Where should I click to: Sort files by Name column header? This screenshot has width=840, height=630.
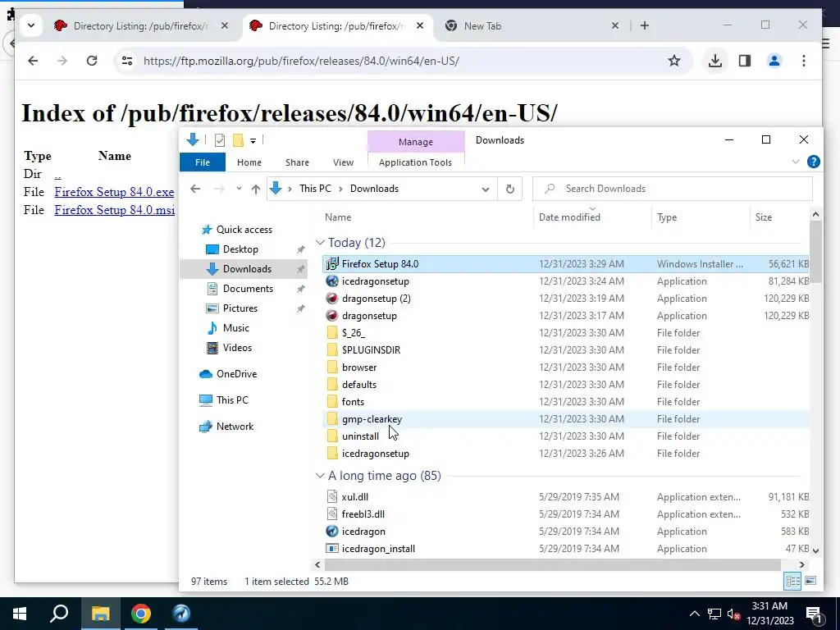337,217
